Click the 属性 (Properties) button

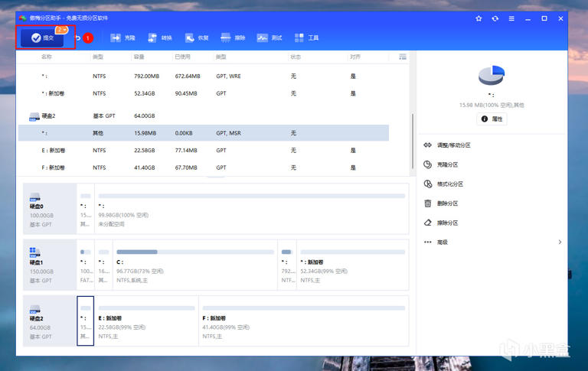click(x=492, y=119)
